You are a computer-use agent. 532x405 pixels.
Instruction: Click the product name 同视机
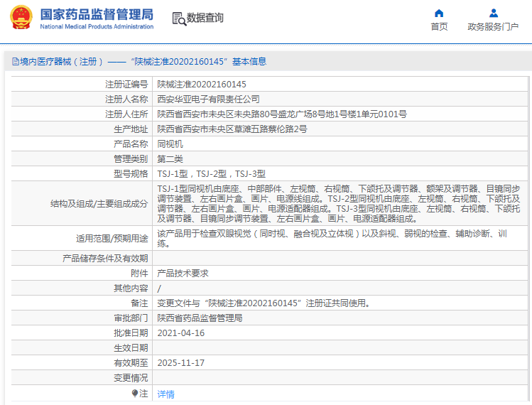[x=170, y=144]
